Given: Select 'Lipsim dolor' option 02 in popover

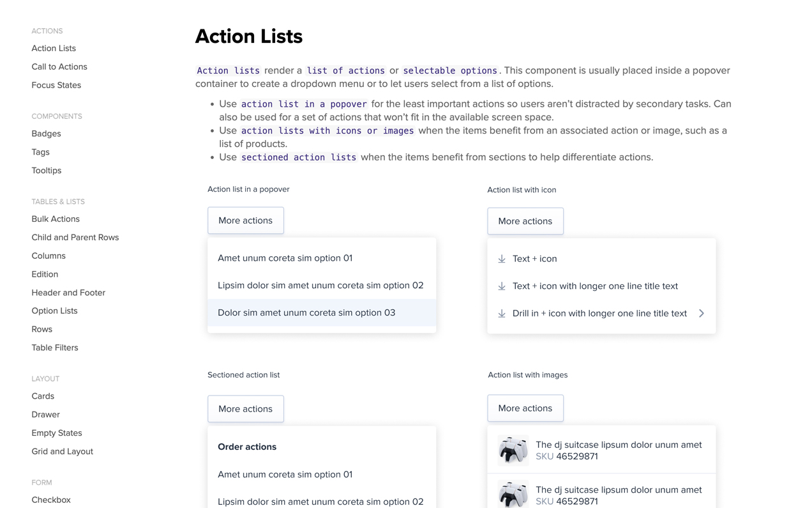Looking at the screenshot, I should [320, 286].
